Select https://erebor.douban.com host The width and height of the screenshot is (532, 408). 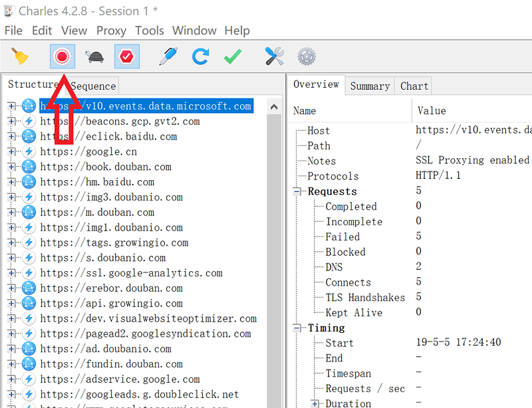111,288
